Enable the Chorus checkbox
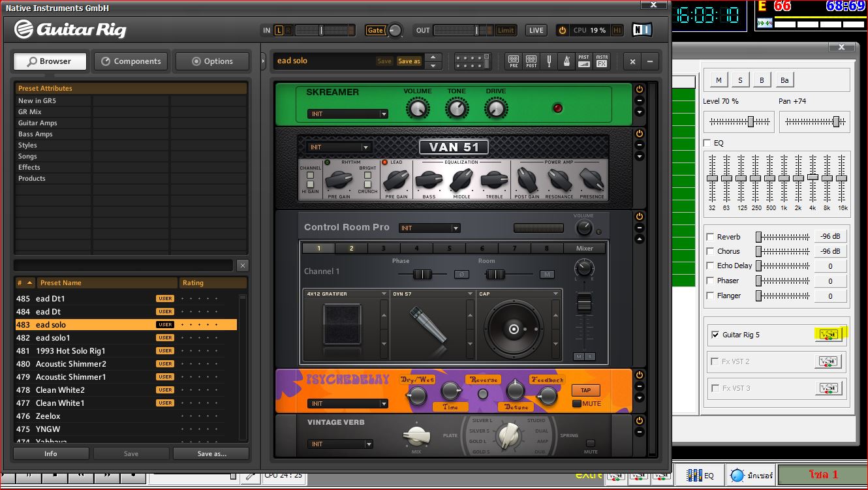This screenshot has width=868, height=490. pos(710,251)
